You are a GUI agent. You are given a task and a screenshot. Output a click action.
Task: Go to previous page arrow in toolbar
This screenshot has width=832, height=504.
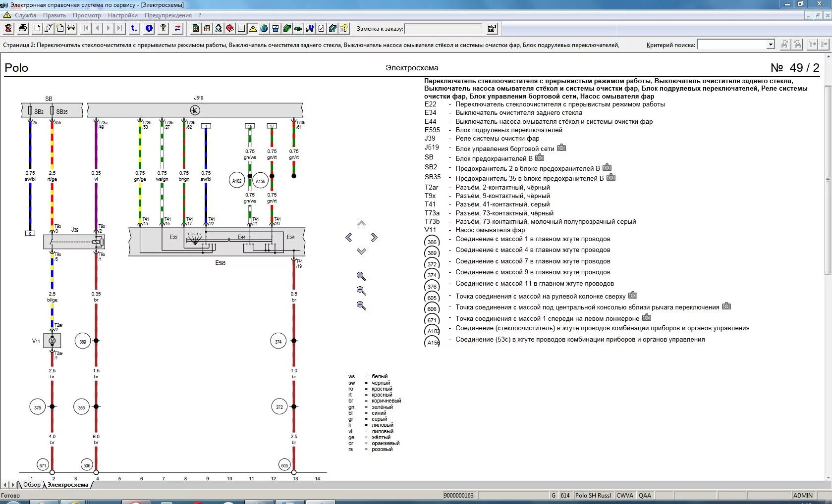pyautogui.click(x=98, y=28)
